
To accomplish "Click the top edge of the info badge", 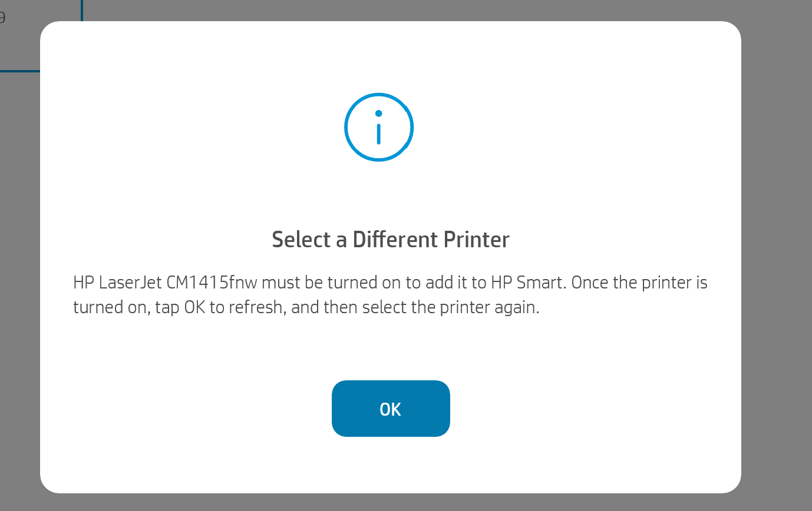I will [378, 94].
